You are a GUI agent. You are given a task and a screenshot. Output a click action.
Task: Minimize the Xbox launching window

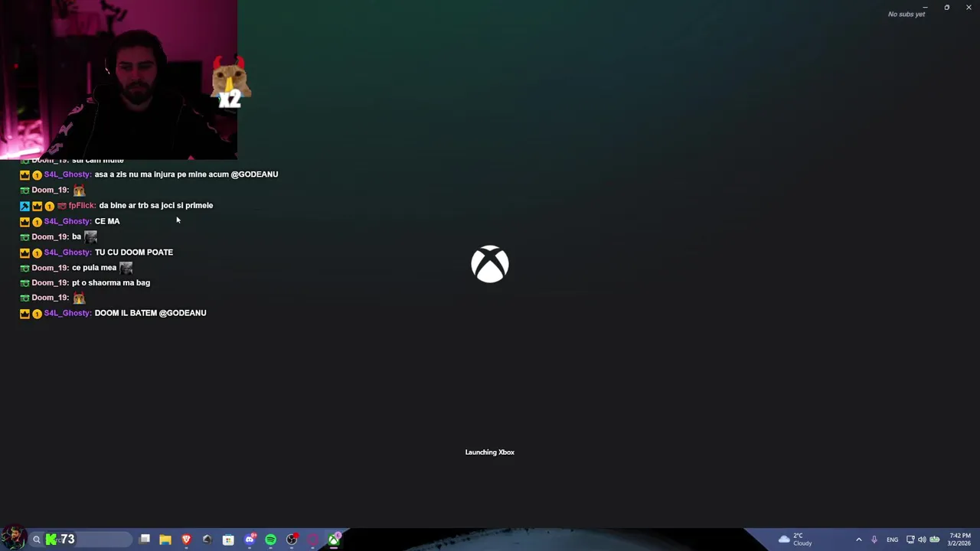925,7
